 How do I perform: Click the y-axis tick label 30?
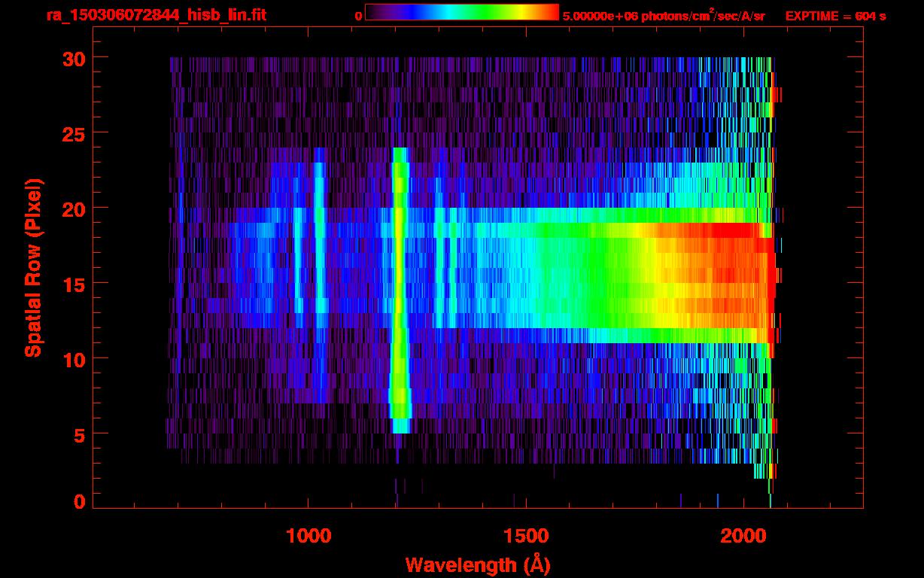click(74, 58)
